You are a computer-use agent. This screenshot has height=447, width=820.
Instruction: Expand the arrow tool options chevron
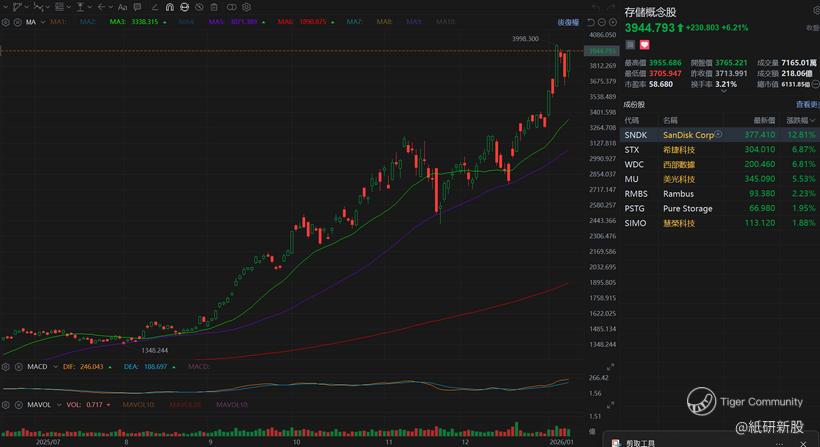click(111, 7)
